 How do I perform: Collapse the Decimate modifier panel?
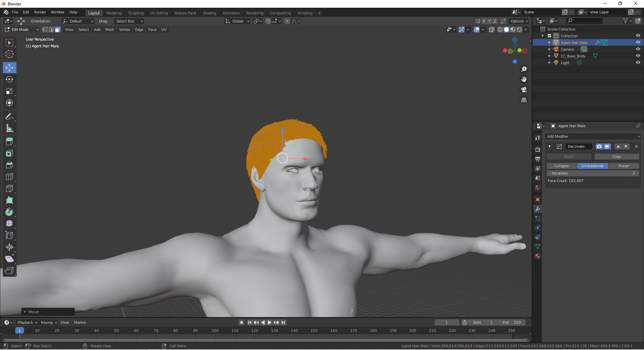[x=549, y=146]
